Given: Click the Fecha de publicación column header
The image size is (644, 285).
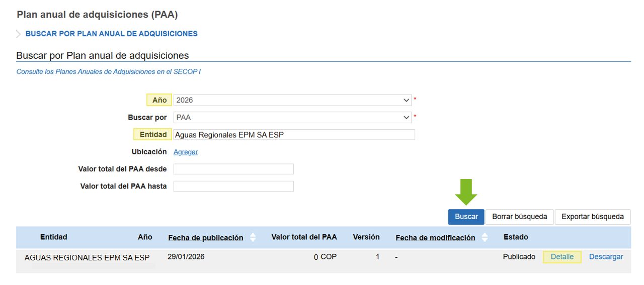Looking at the screenshot, I should pyautogui.click(x=205, y=238).
